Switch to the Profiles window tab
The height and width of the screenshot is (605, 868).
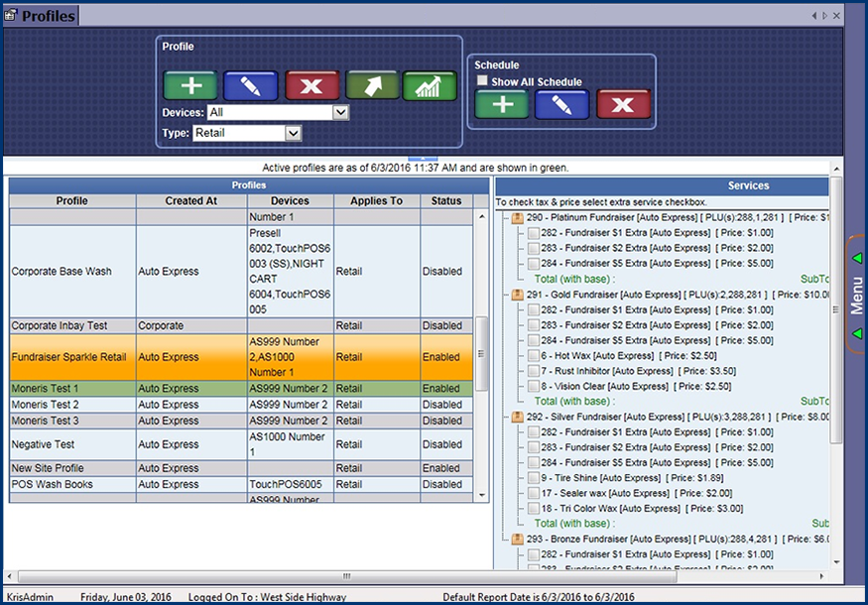41,16
